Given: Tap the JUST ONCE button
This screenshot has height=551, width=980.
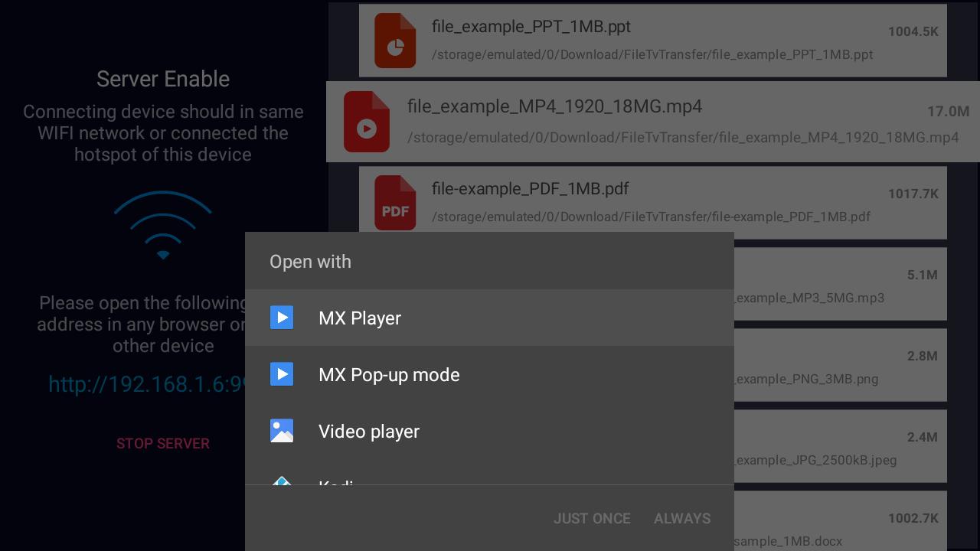Looking at the screenshot, I should tap(592, 518).
